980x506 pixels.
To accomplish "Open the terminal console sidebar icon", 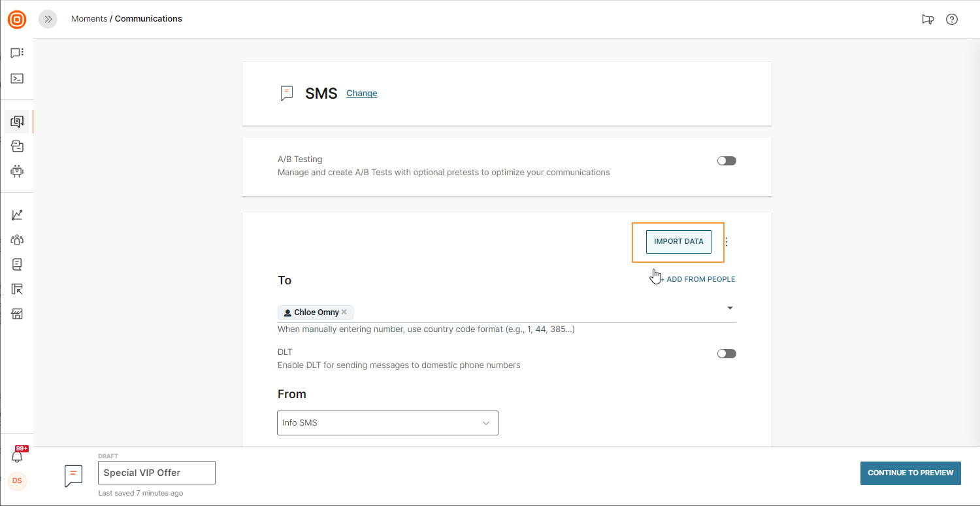I will tap(17, 78).
